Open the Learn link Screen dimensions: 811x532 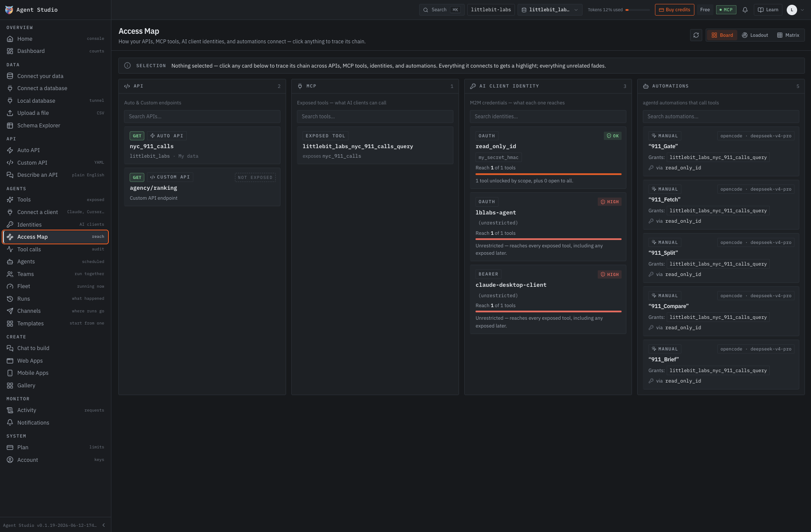tap(768, 10)
